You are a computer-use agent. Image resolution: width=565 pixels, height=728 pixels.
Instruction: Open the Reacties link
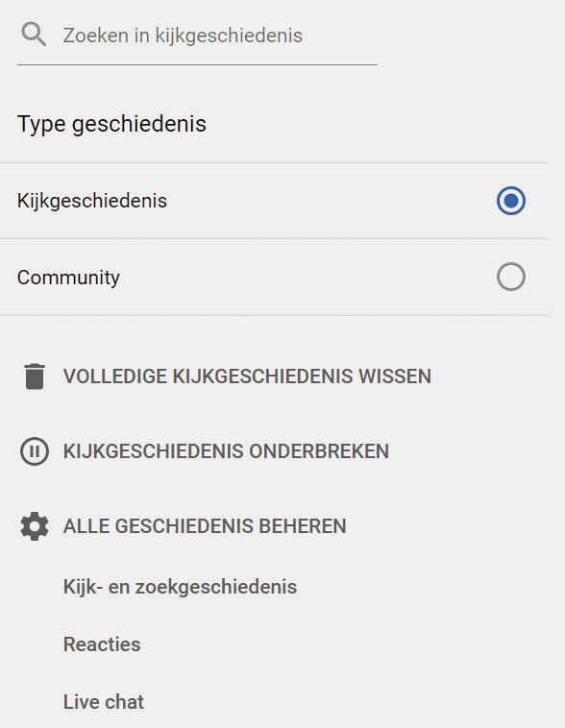click(102, 644)
